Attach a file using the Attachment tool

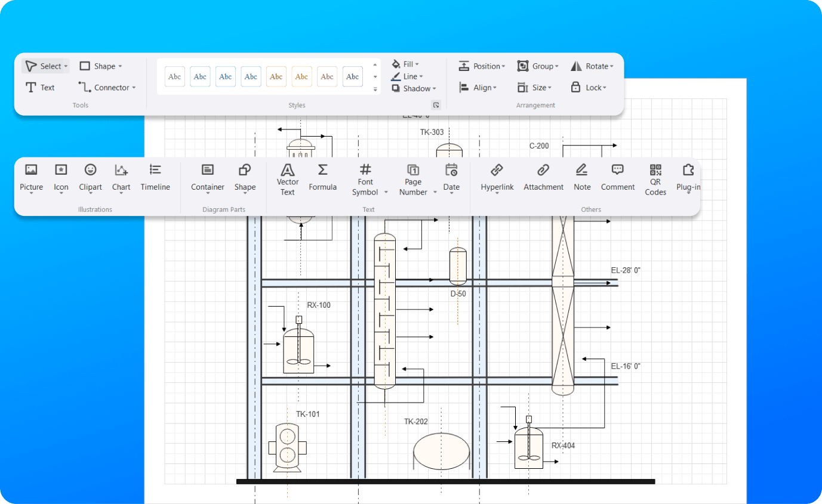click(543, 177)
